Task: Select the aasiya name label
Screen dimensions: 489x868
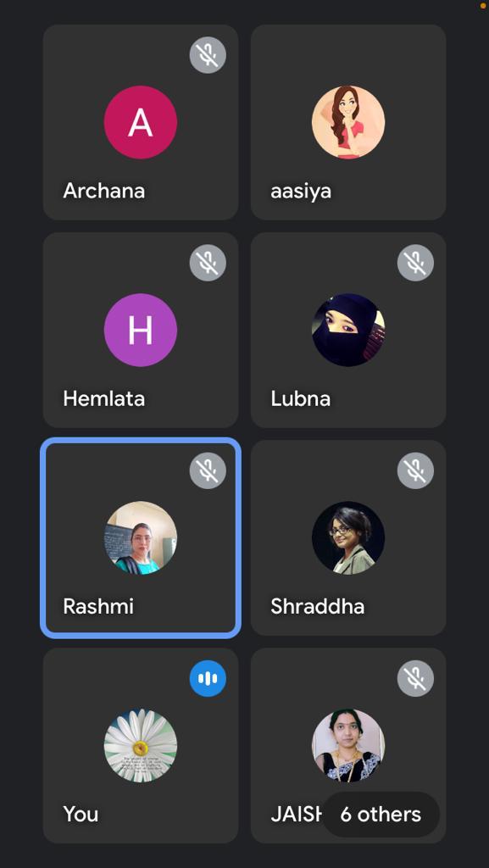Action: point(301,192)
